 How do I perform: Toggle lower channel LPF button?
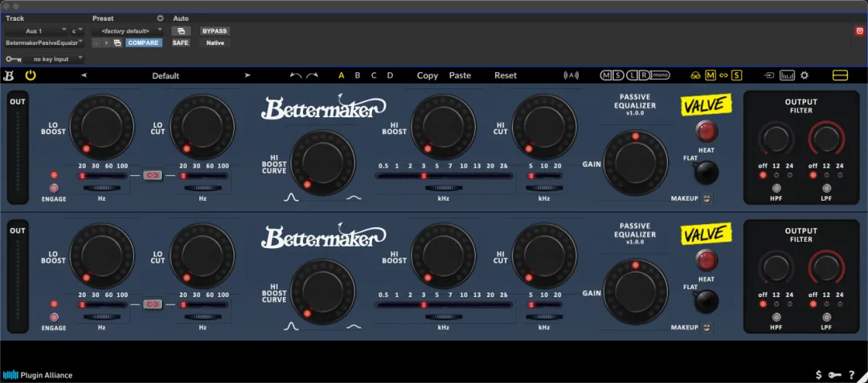click(826, 317)
